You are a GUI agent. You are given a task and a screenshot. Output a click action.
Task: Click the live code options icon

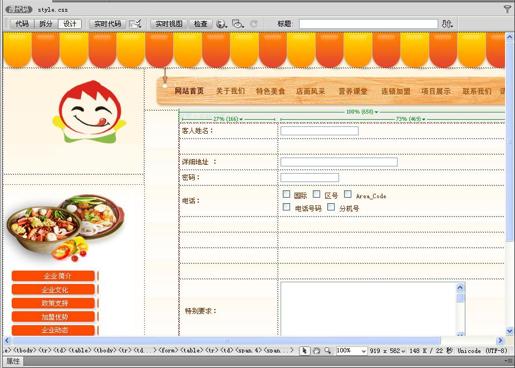(x=136, y=24)
